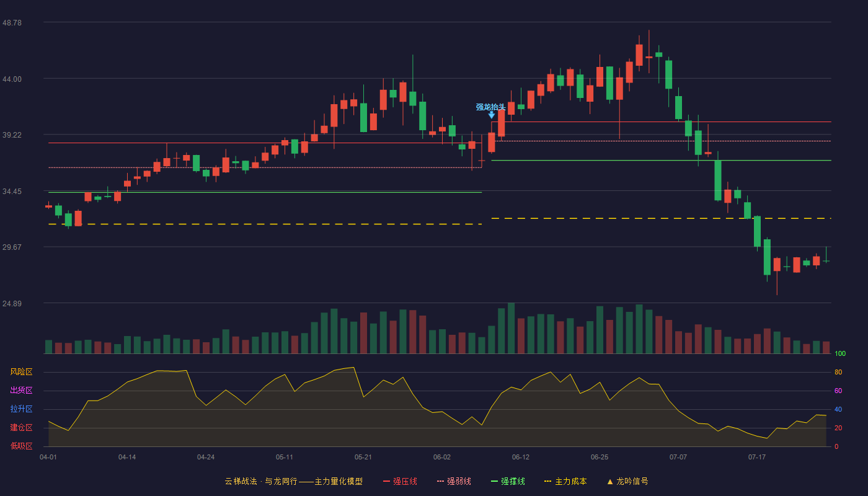Click the 05-21 date label
The width and height of the screenshot is (868, 496).
pyautogui.click(x=363, y=457)
